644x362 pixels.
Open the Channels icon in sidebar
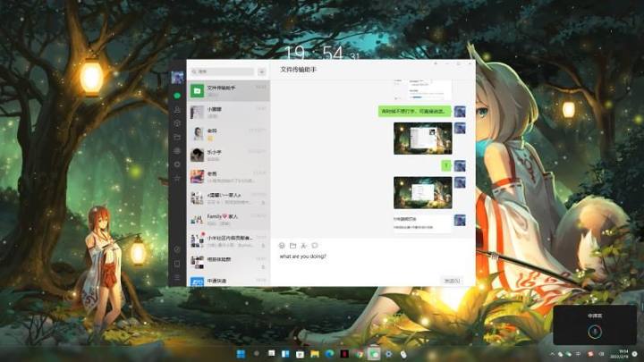pyautogui.click(x=177, y=164)
